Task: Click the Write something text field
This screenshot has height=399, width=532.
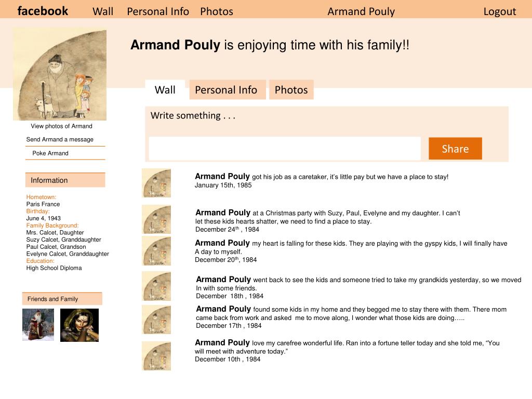Action: (x=285, y=149)
